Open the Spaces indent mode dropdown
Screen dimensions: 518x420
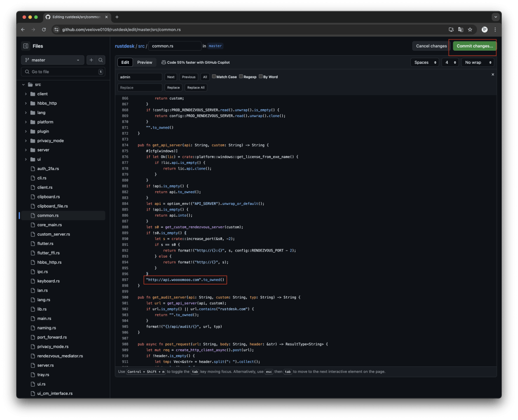point(424,63)
